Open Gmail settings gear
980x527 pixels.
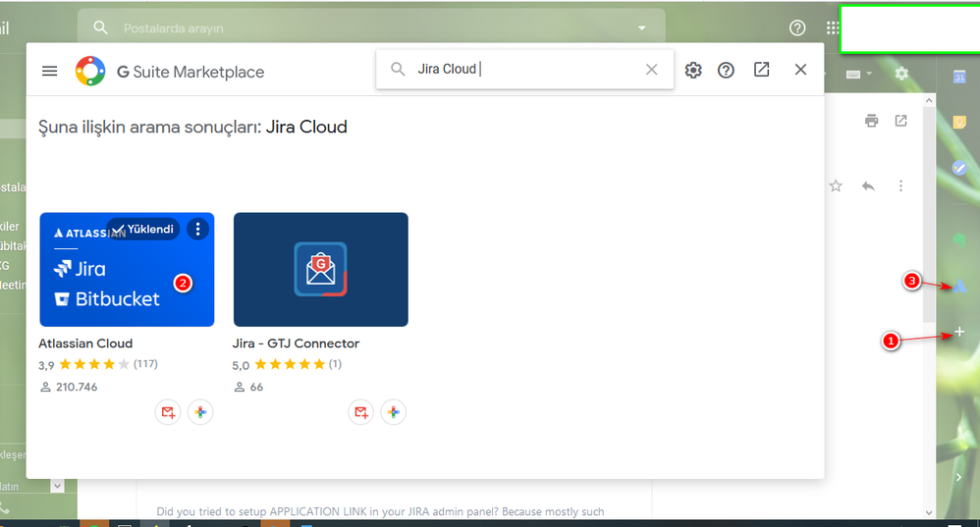tap(901, 74)
